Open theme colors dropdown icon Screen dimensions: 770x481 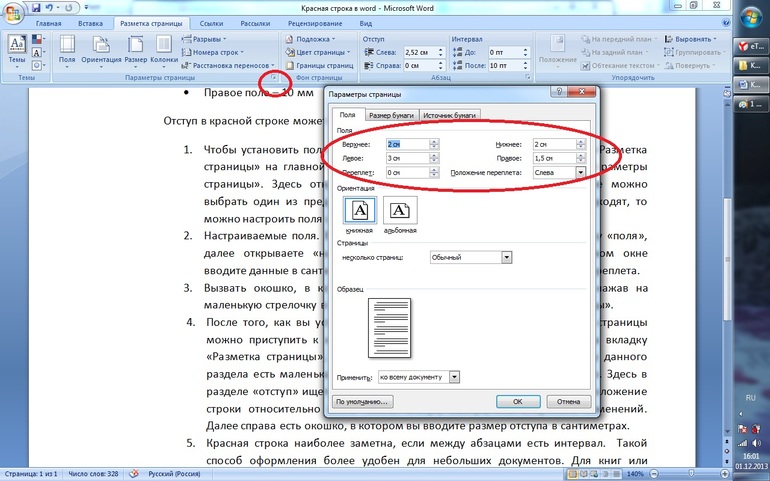(38, 39)
